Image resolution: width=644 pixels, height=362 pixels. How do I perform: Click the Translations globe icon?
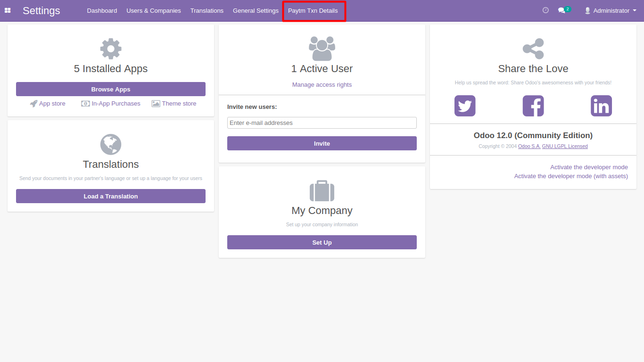coord(110,144)
